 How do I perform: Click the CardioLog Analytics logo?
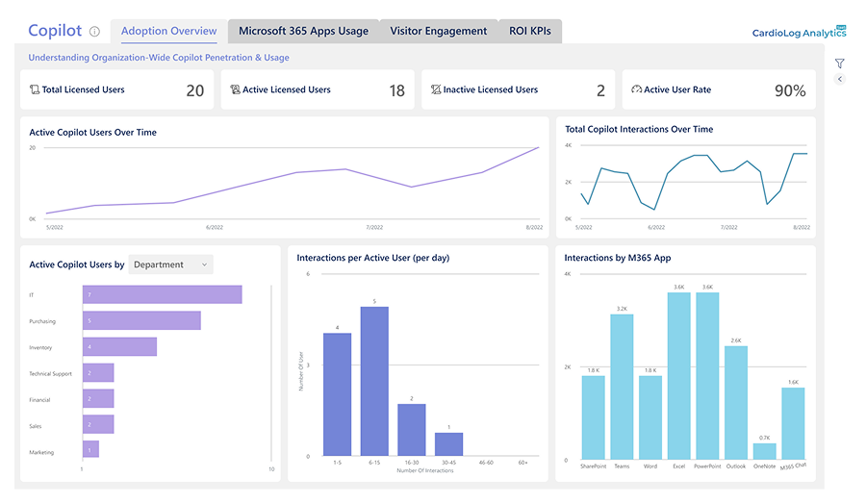click(799, 32)
